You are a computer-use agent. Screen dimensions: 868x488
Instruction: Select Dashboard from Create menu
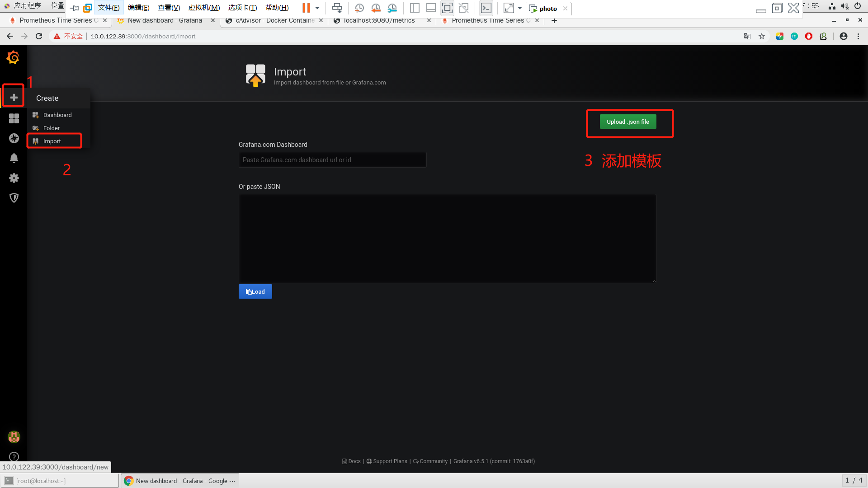pyautogui.click(x=57, y=115)
